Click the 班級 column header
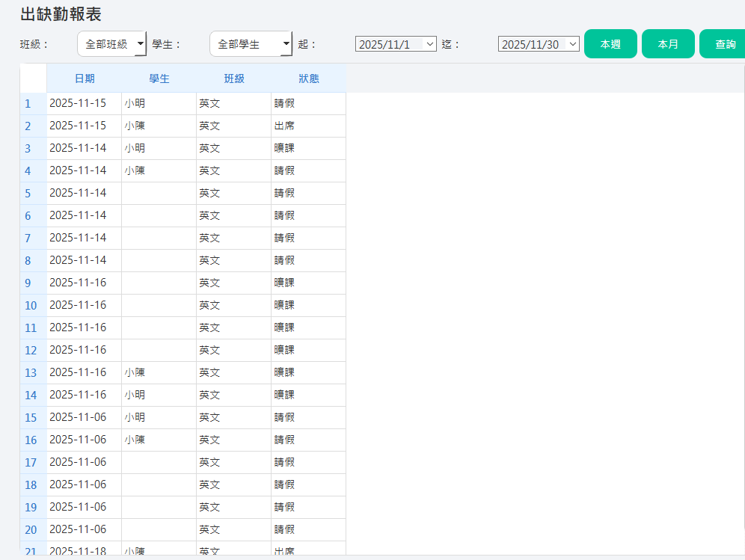 point(233,78)
